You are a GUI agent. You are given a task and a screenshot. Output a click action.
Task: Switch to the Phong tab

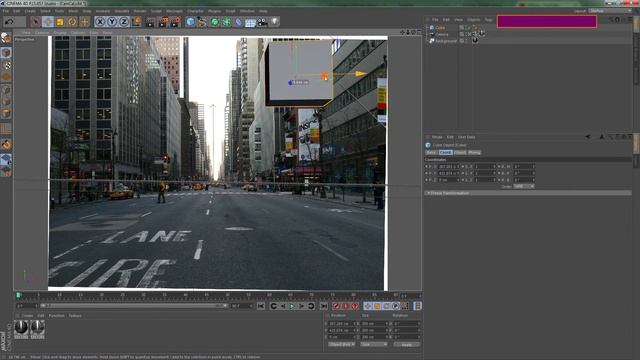(474, 152)
